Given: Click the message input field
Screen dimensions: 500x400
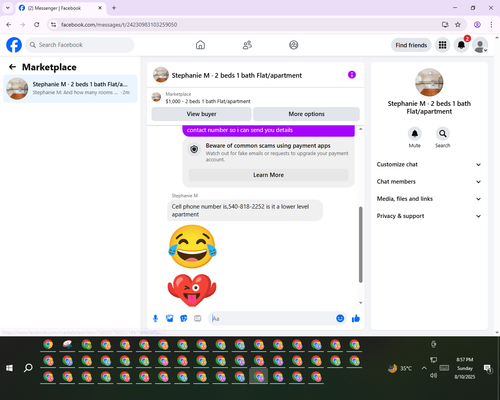Looking at the screenshot, I should (x=272, y=319).
